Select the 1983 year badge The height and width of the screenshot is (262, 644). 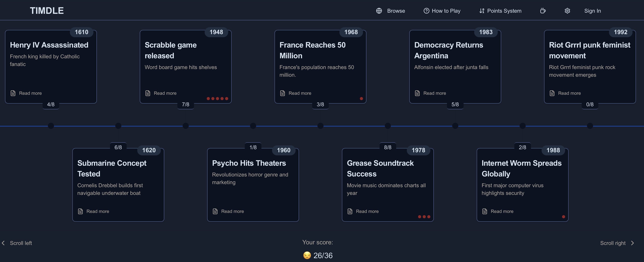click(x=486, y=32)
